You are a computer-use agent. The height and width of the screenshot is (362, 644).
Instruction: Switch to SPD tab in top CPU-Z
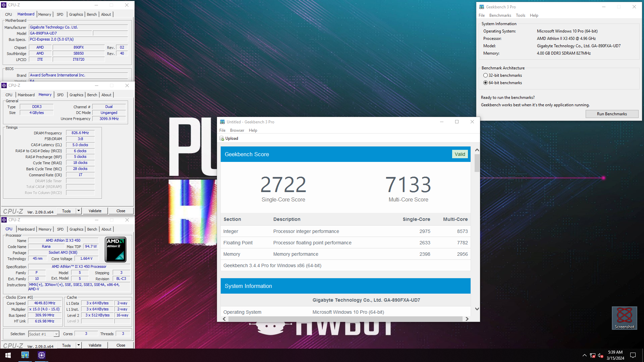pyautogui.click(x=60, y=14)
